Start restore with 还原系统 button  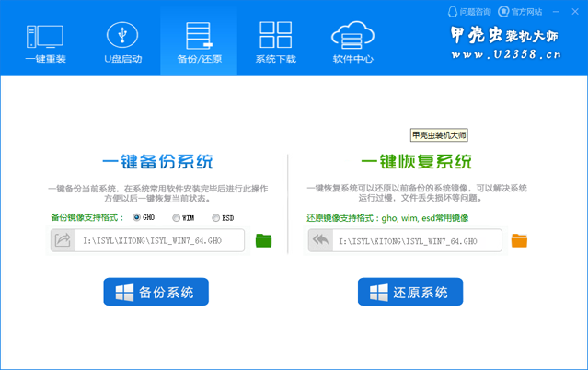[x=410, y=292]
